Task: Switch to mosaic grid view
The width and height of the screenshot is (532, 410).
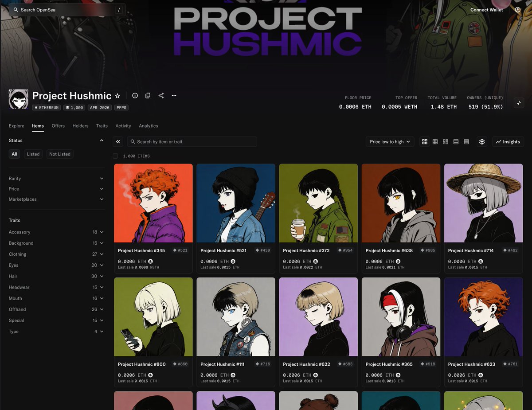Action: coord(446,142)
